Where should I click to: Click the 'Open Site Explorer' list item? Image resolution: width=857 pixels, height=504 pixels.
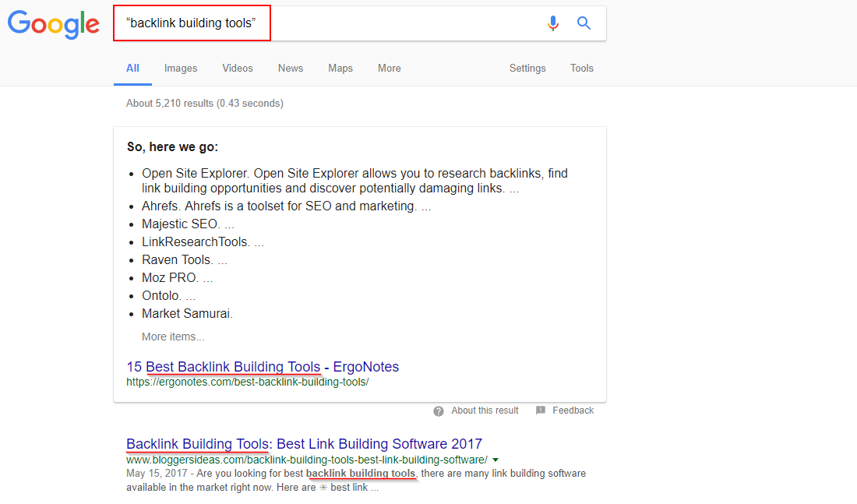pyautogui.click(x=354, y=181)
